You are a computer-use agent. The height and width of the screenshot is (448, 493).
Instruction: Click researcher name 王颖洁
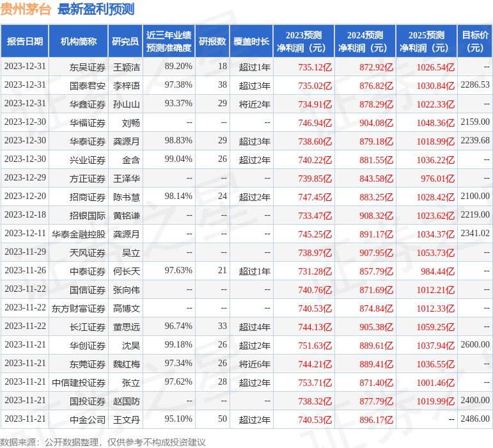[127, 67]
